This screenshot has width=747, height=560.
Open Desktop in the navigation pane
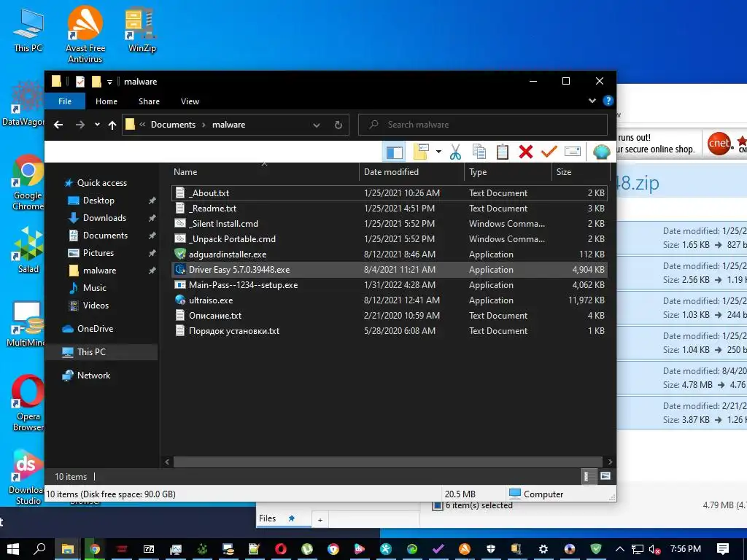[98, 201]
